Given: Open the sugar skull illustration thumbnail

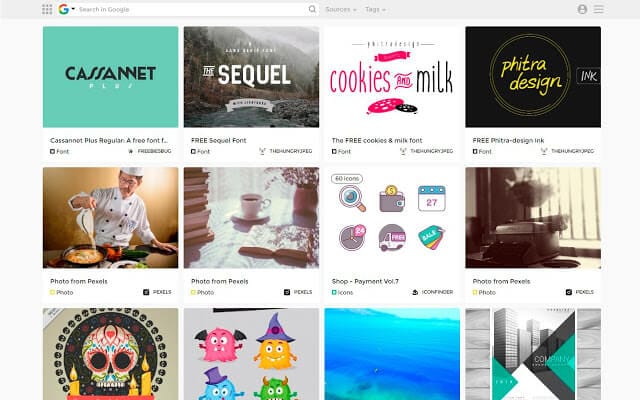Looking at the screenshot, I should [111, 354].
